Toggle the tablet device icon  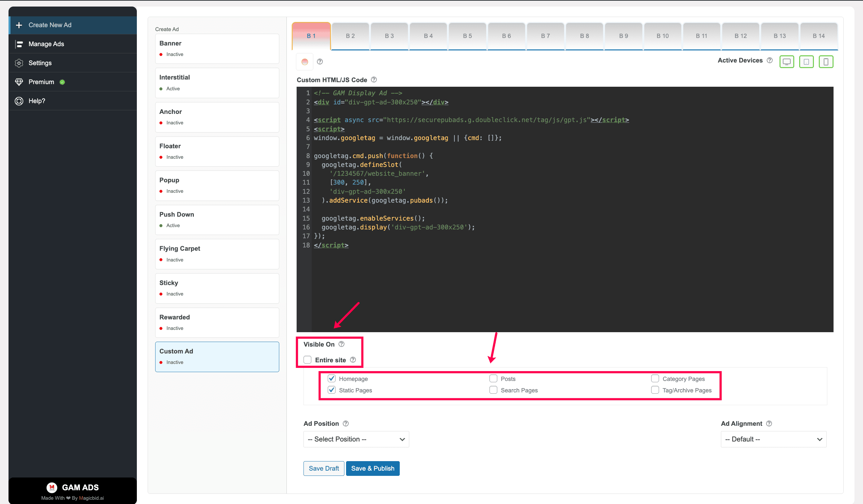(x=806, y=62)
